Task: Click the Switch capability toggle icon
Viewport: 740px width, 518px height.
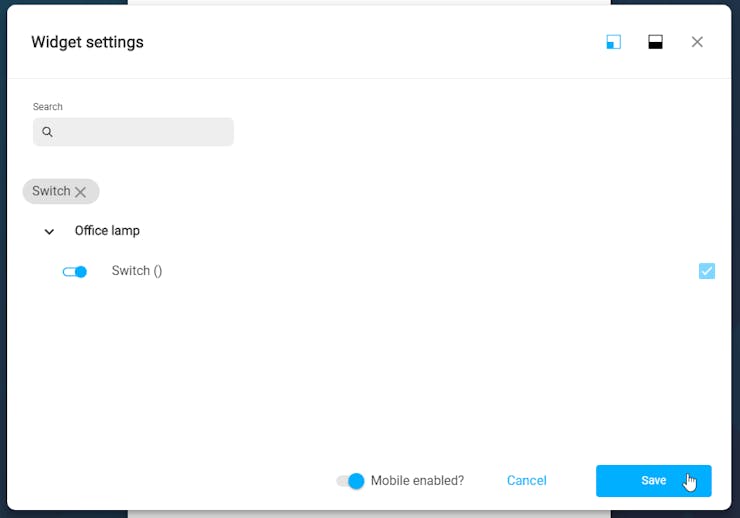Action: 75,272
